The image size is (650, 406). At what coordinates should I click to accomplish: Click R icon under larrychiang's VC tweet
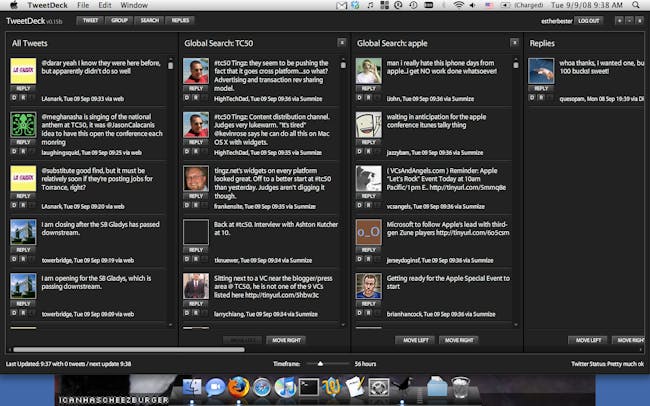click(x=196, y=313)
